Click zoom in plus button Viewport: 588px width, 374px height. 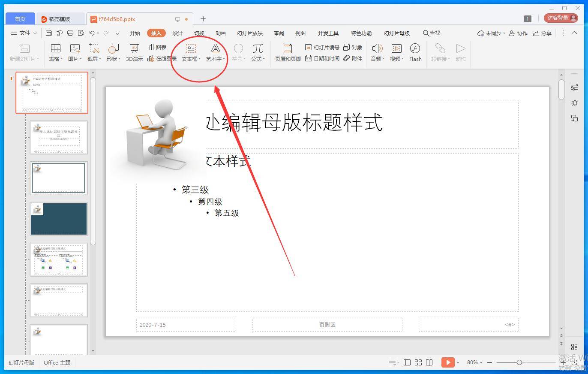pos(563,362)
